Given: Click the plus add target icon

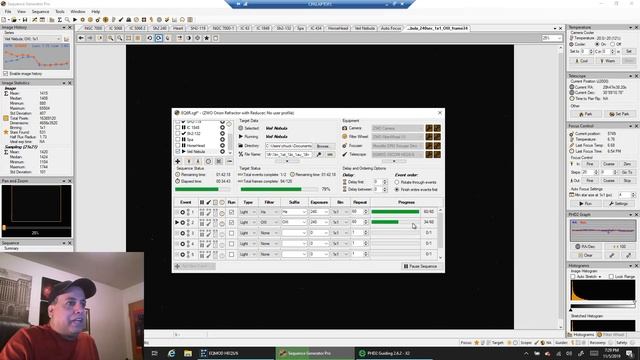Looking at the screenshot, I should click(178, 161).
